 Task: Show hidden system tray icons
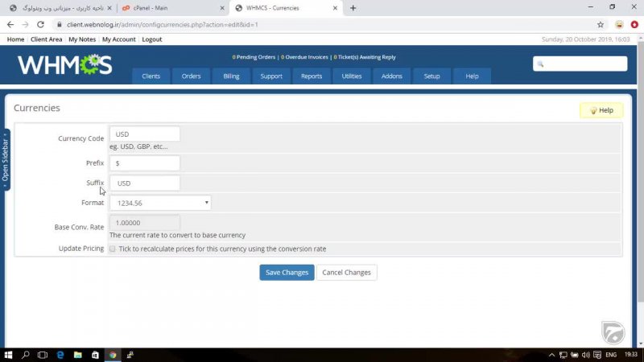(551, 355)
